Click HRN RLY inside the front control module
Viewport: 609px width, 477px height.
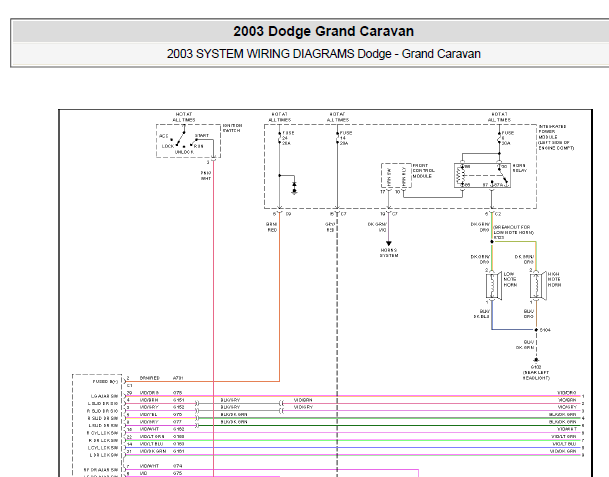(404, 177)
